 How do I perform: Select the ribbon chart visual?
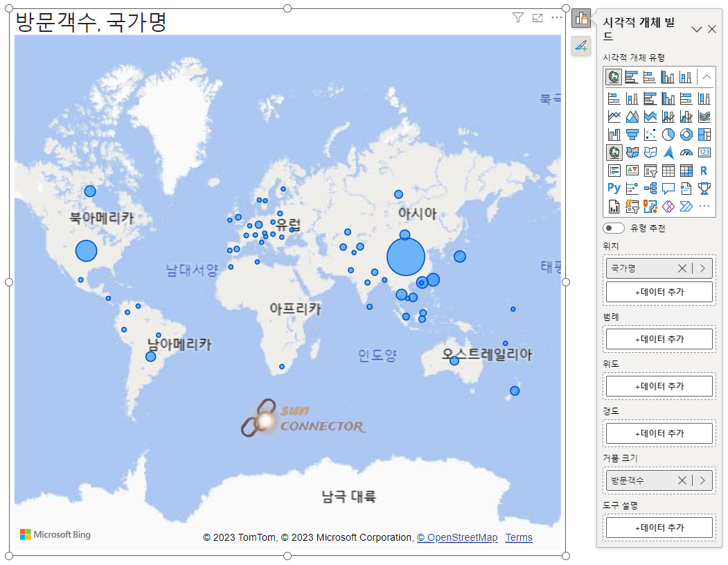tap(704, 116)
